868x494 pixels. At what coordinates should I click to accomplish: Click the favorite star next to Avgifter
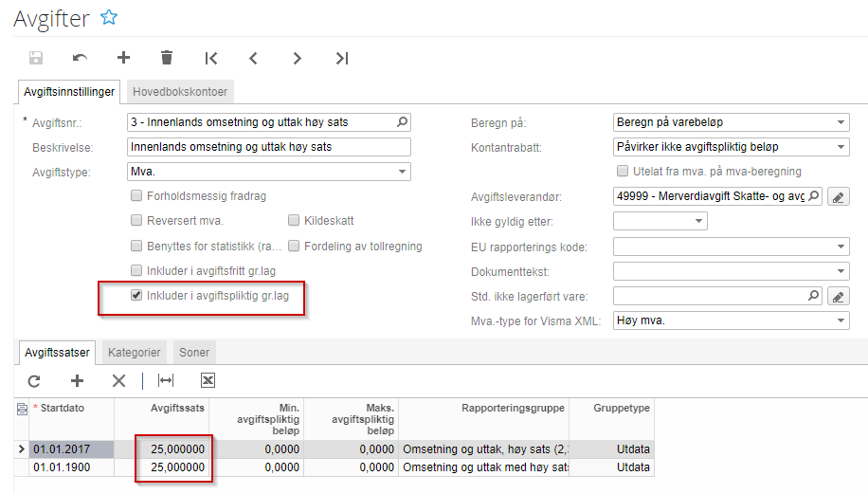[x=110, y=17]
